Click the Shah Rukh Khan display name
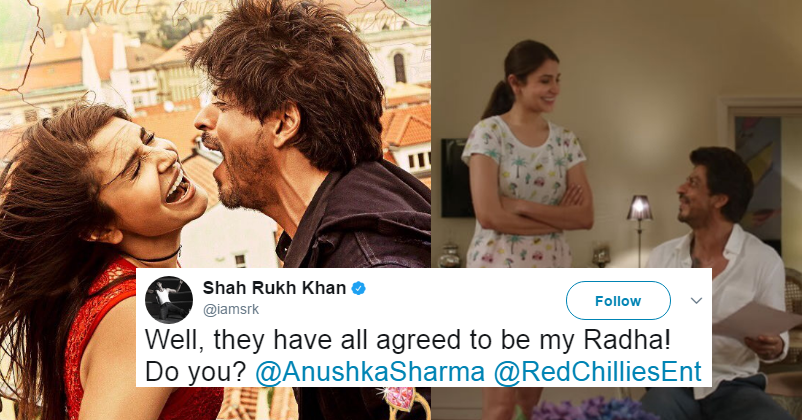Viewport: 802px width, 420px height. coord(274,288)
